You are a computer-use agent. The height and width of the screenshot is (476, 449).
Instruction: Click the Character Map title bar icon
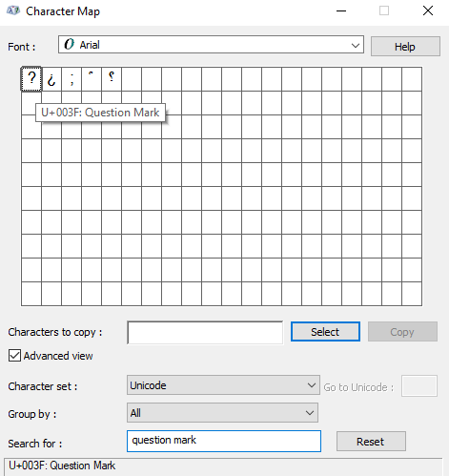point(13,11)
